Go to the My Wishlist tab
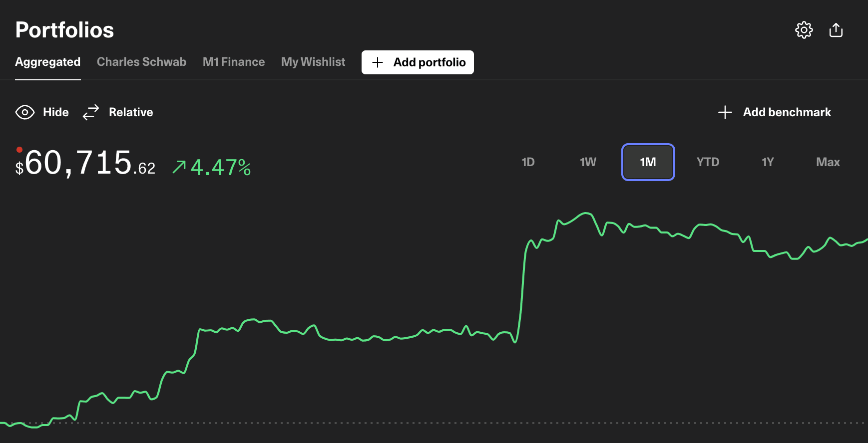The image size is (868, 443). [x=313, y=62]
